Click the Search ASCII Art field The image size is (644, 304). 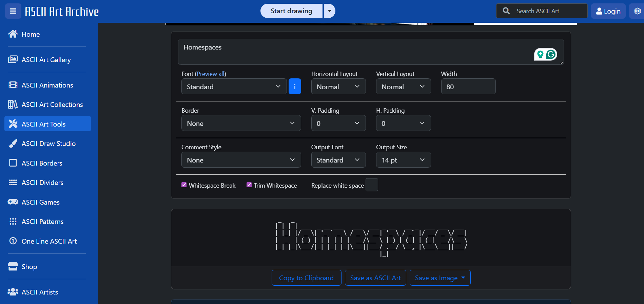click(x=542, y=11)
